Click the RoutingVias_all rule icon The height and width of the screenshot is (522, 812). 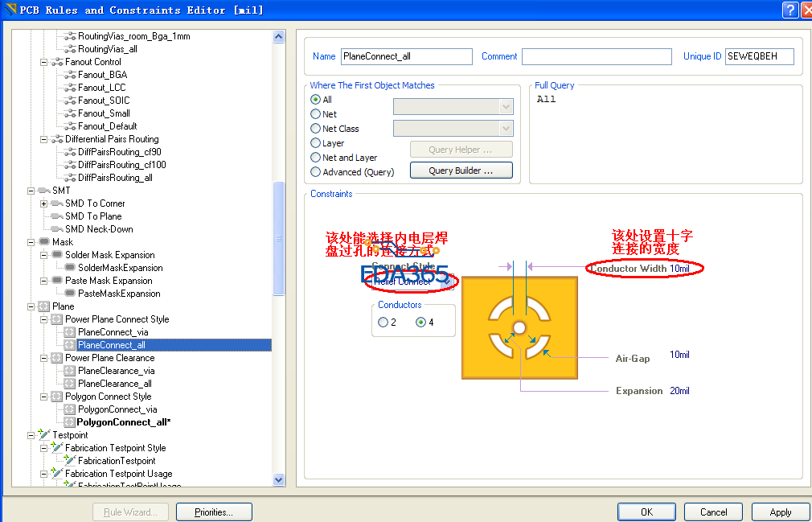70,49
